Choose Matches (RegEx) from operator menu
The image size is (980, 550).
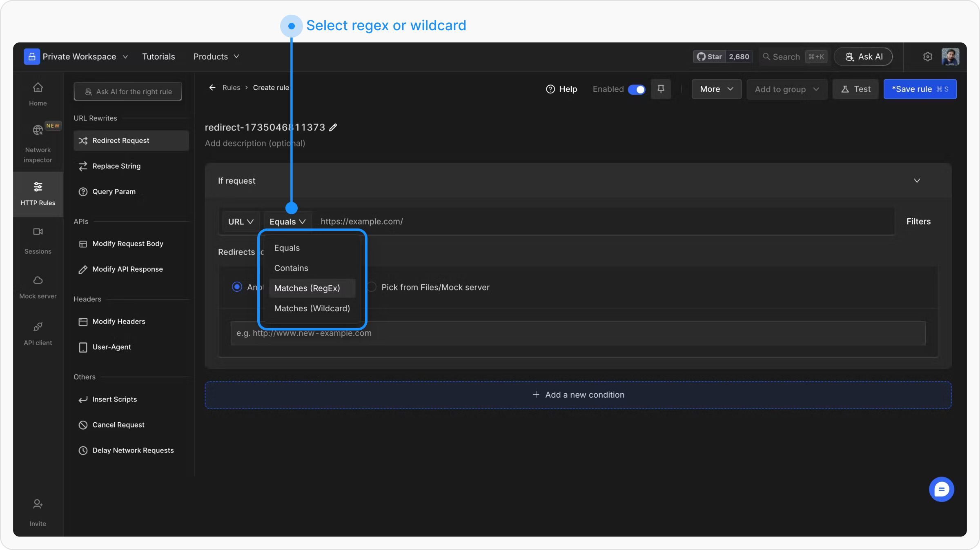point(307,288)
